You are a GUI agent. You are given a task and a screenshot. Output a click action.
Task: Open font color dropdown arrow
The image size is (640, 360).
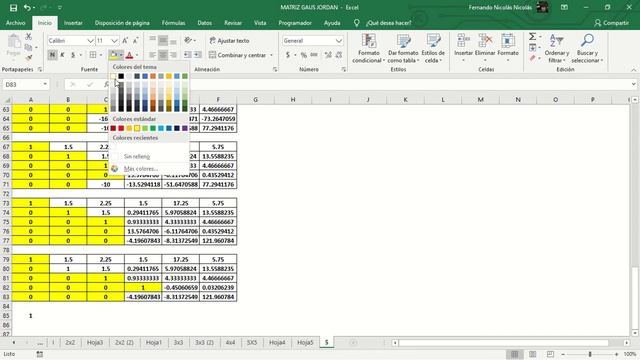click(x=137, y=55)
